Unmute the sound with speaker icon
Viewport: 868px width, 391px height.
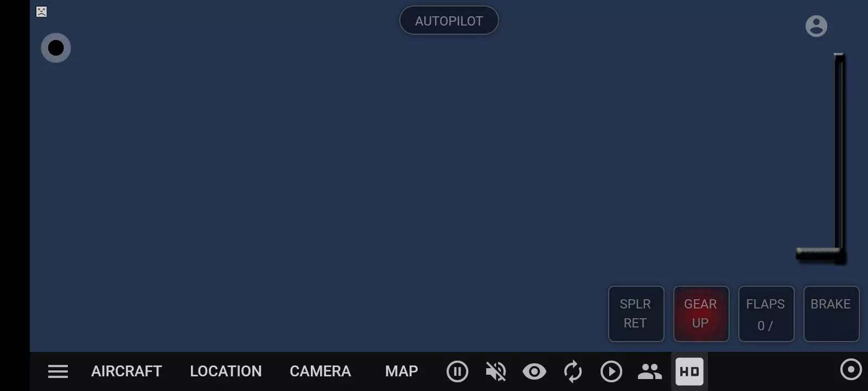click(496, 371)
